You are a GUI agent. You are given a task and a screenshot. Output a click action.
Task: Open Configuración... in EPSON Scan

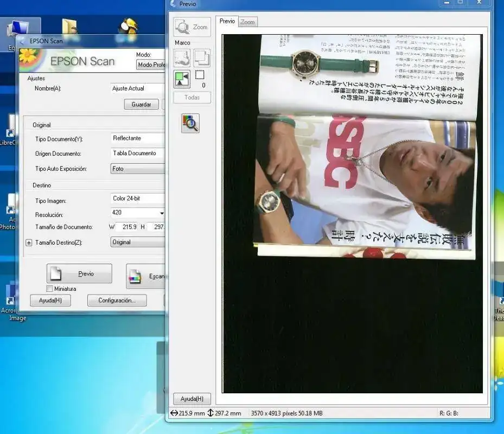(117, 300)
